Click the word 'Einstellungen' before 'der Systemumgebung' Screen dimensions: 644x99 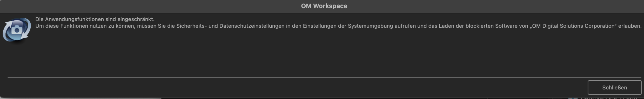[320, 26]
